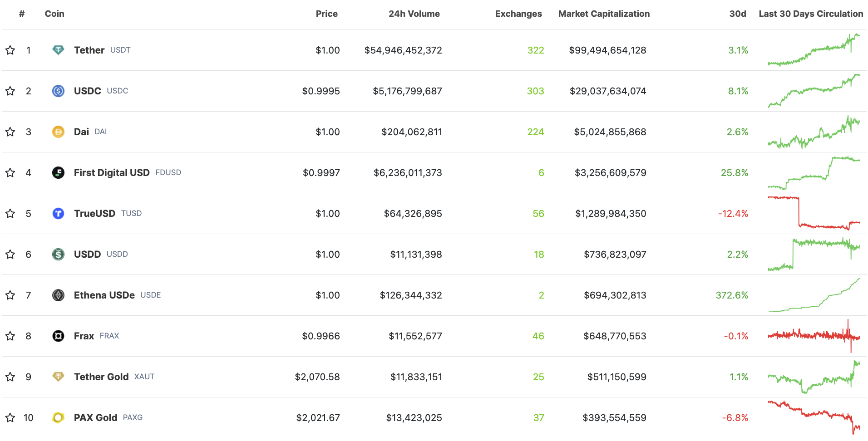This screenshot has height=441, width=868.
Task: Sort by the Price column header
Action: point(327,14)
